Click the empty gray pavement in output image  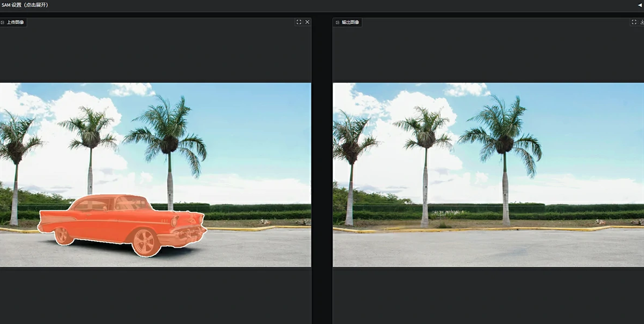click(487, 249)
